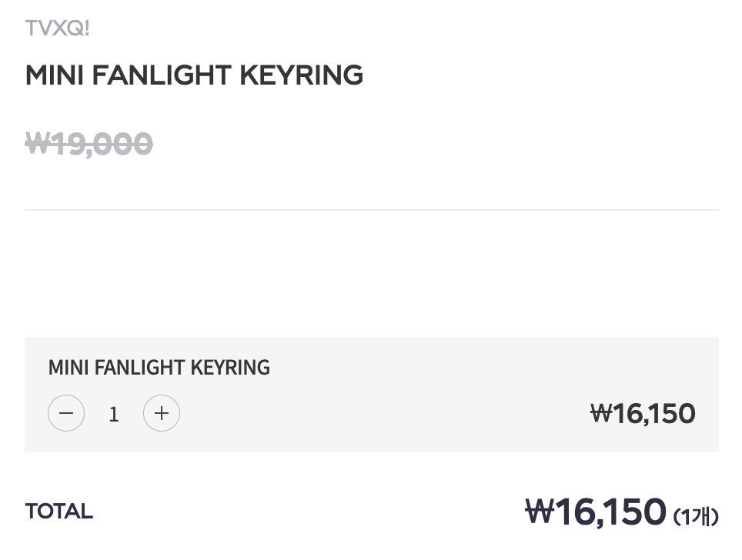Increase quantity with the plus button
The width and height of the screenshot is (742, 560).
(x=162, y=413)
